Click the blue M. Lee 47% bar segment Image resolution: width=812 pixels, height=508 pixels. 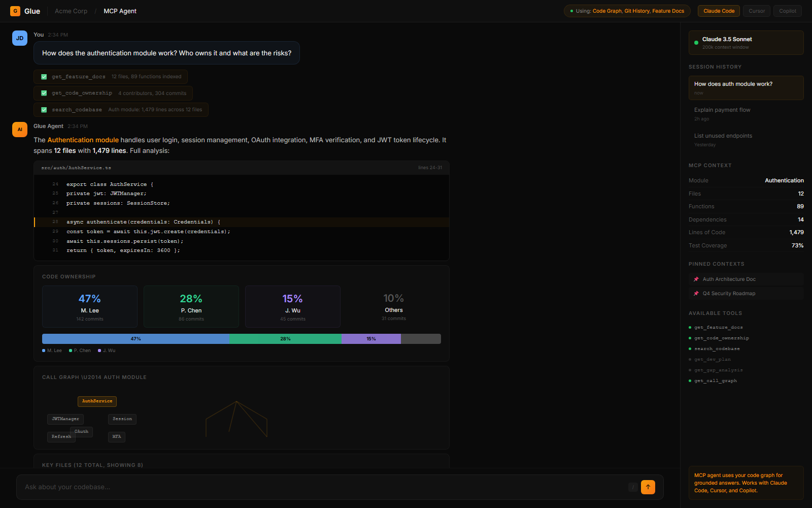click(136, 339)
